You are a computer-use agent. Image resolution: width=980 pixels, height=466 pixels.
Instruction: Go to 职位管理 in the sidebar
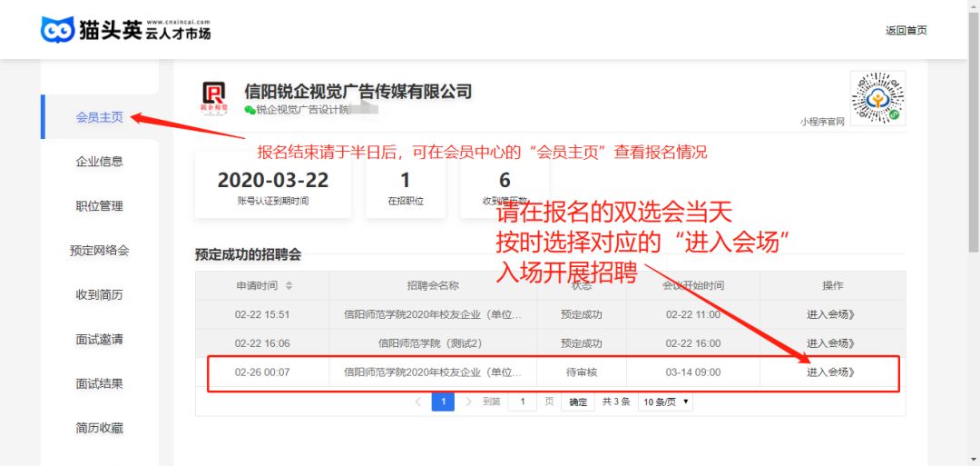coord(99,206)
